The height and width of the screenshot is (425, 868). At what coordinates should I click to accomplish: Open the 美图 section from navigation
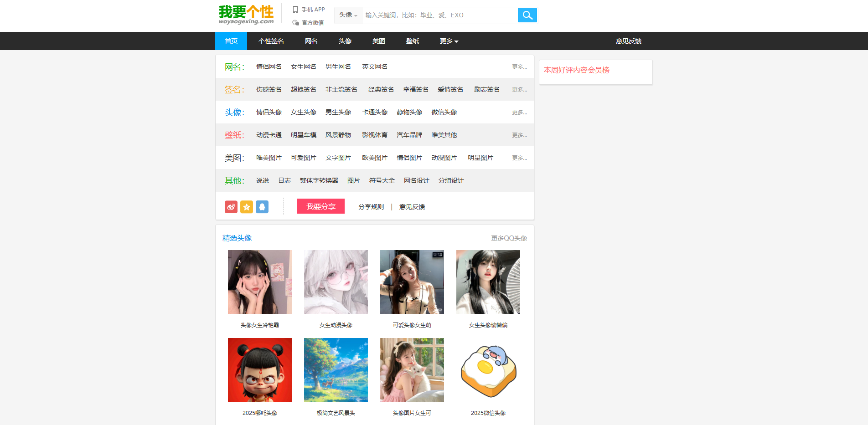coord(378,41)
